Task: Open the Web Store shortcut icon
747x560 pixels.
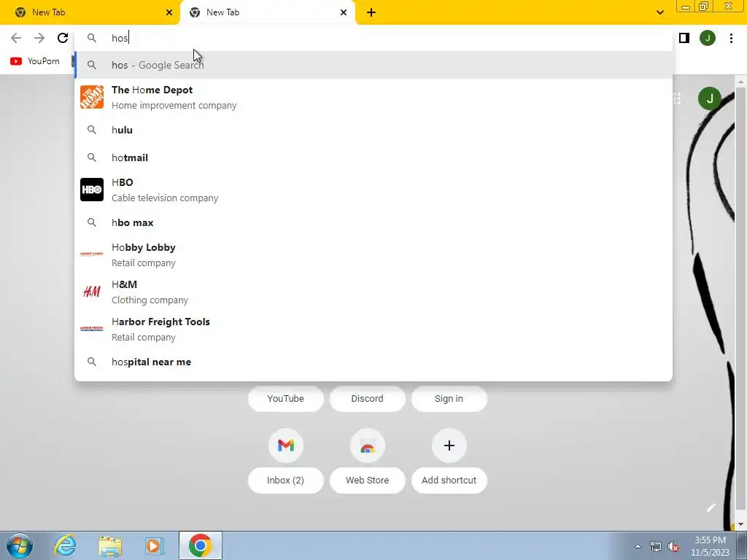Action: pos(368,446)
